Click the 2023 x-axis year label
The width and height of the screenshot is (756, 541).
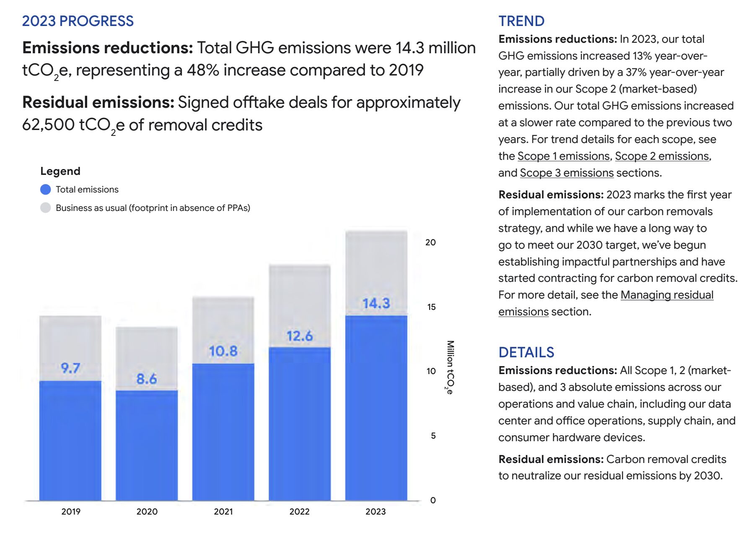[376, 512]
